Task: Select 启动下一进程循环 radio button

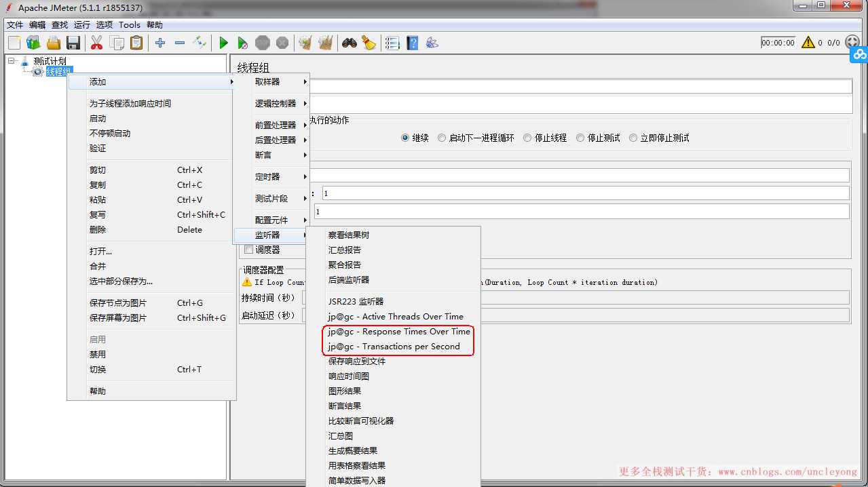Action: point(442,138)
